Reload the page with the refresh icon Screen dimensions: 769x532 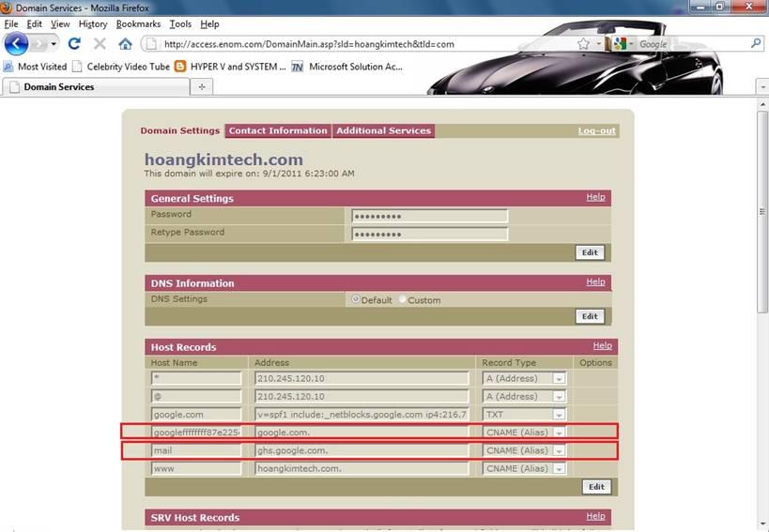[x=74, y=44]
